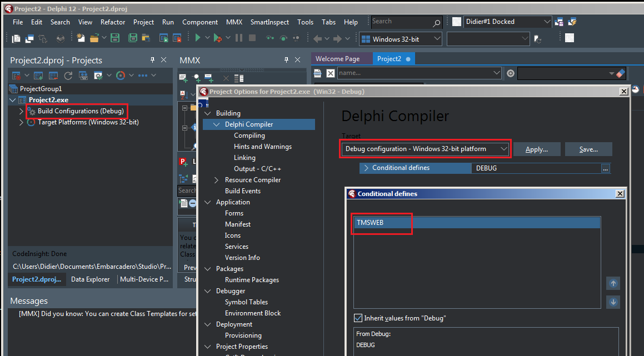Collapse the Building options section
Image resolution: width=644 pixels, height=356 pixels.
208,113
